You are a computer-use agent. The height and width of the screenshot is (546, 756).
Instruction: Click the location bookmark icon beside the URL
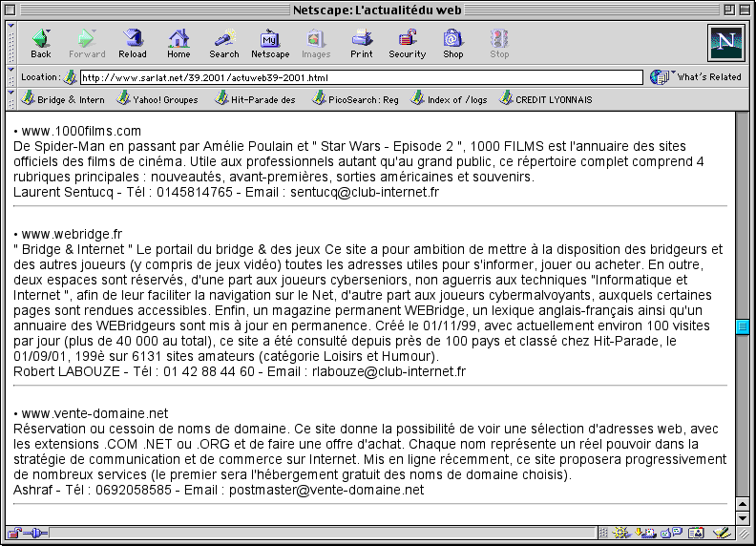point(71,77)
